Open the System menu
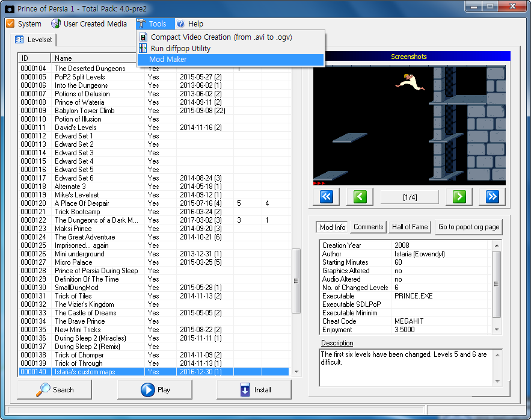Screen dimensions: 531x420 click(24, 23)
